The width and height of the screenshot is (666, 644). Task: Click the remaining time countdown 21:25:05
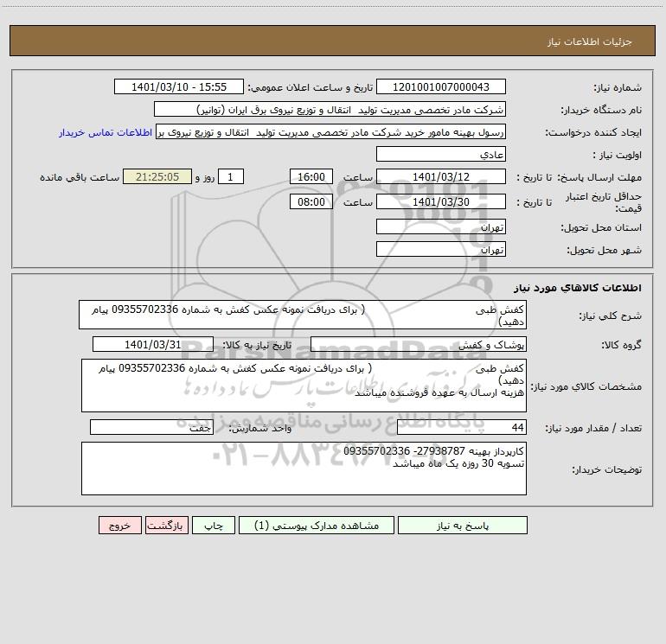coord(157,176)
